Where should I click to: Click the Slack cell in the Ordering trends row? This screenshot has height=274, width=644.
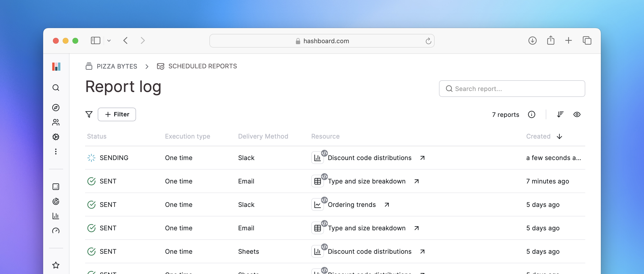click(x=246, y=205)
